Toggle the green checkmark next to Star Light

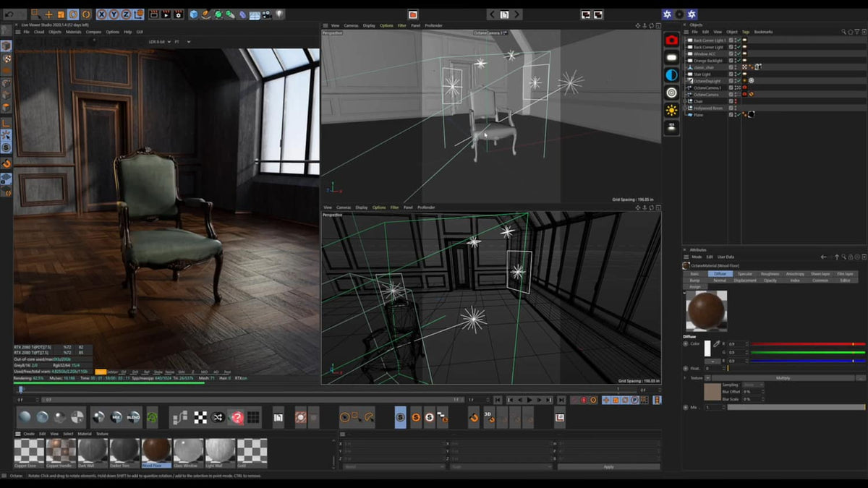click(739, 74)
